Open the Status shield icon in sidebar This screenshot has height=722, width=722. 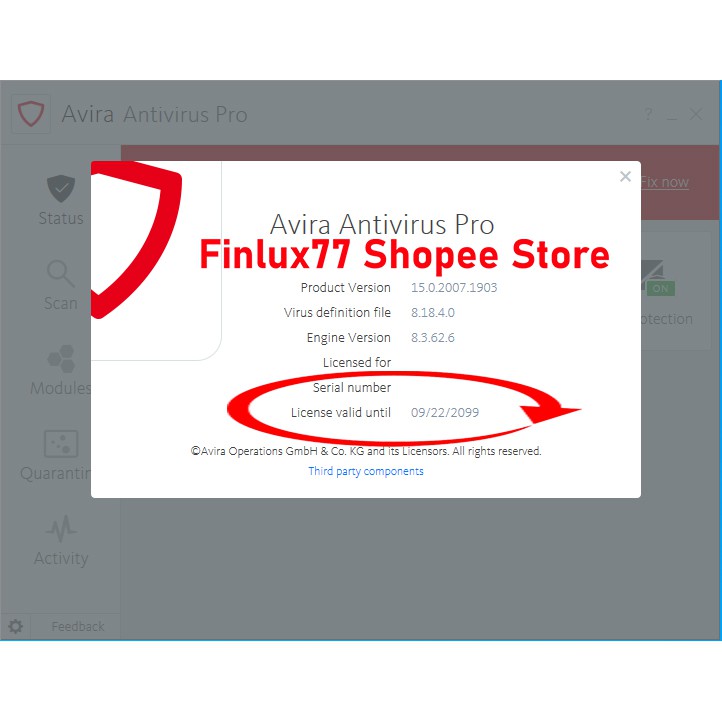(x=61, y=188)
